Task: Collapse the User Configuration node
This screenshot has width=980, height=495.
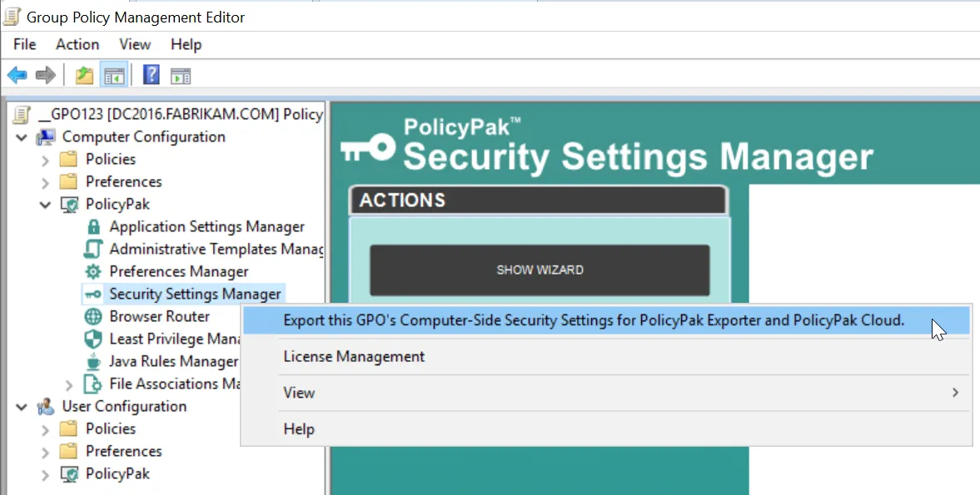Action: 22,407
